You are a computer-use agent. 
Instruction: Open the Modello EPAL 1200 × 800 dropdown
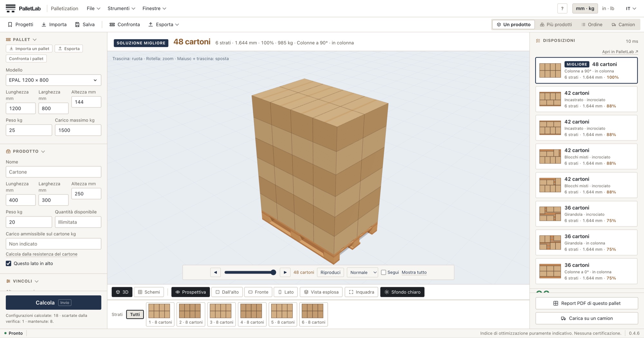pos(53,80)
